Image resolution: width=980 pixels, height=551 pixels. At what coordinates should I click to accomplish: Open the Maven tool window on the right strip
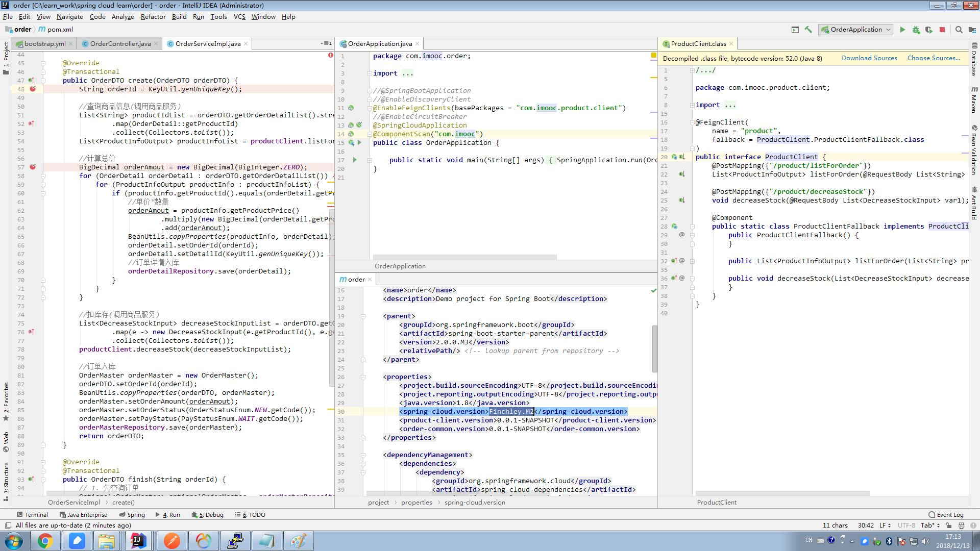(x=974, y=99)
